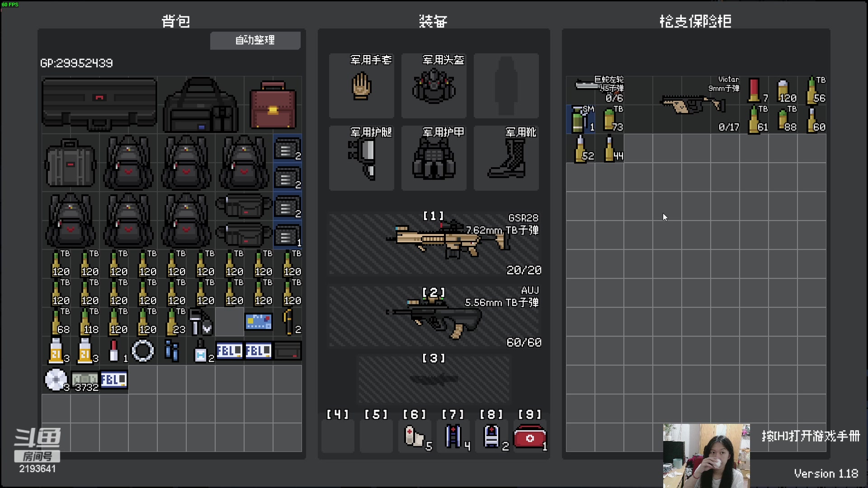Click the empty weapon slot 3
The height and width of the screenshot is (488, 868).
point(434,380)
